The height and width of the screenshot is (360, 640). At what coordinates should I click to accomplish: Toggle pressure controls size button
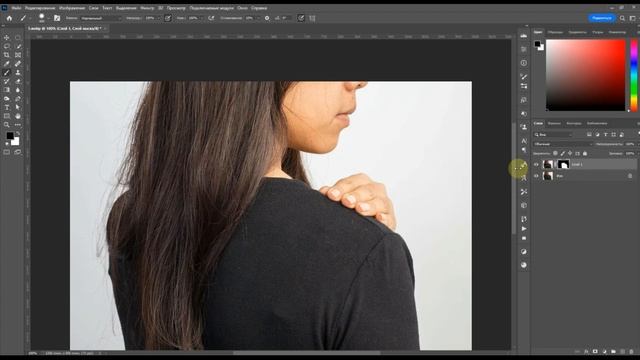301,18
